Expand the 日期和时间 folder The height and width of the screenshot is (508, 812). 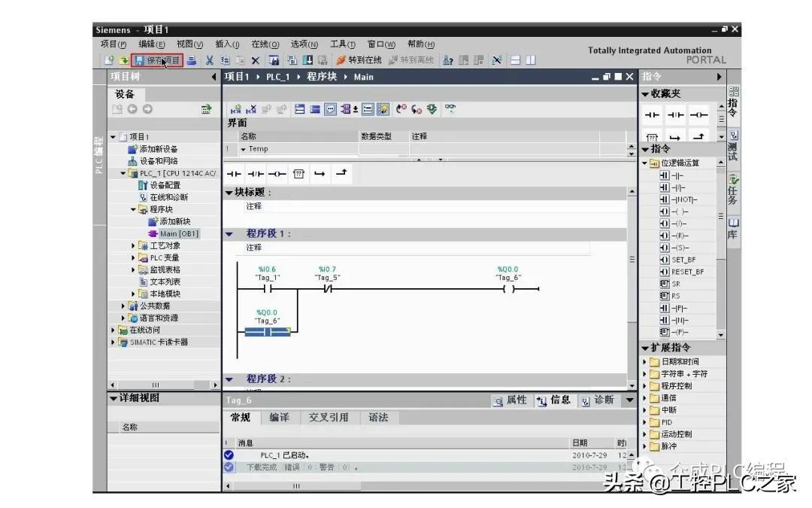coord(645,362)
